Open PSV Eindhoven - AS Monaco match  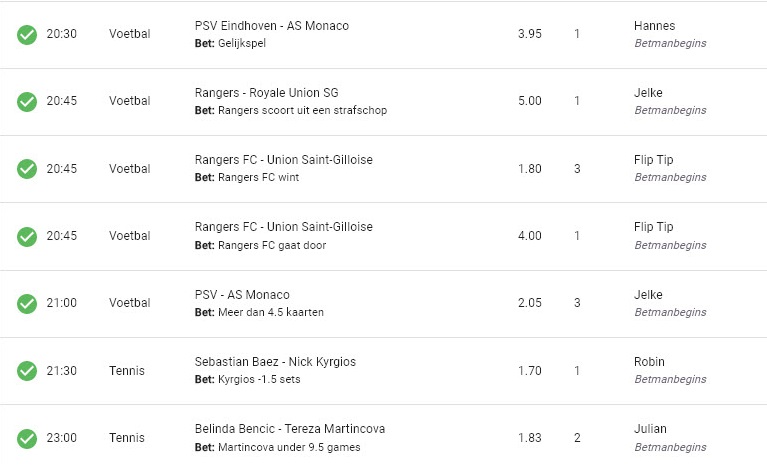271,26
